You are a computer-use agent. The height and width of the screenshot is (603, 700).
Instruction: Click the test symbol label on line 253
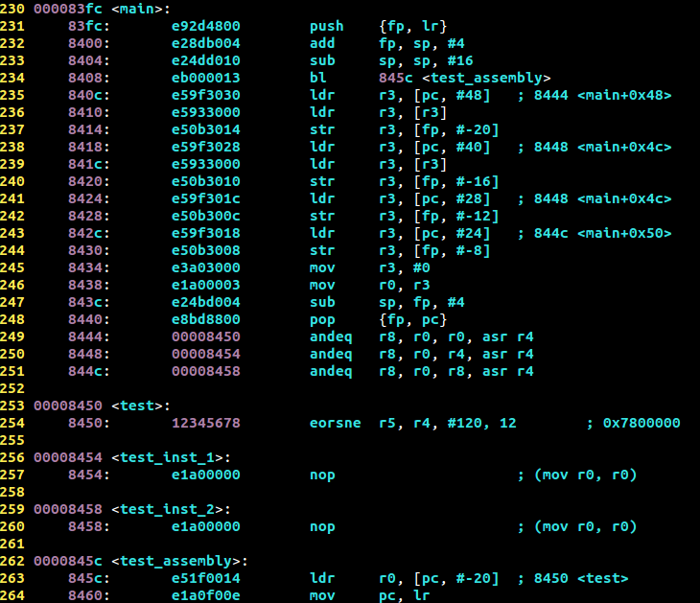[140, 406]
